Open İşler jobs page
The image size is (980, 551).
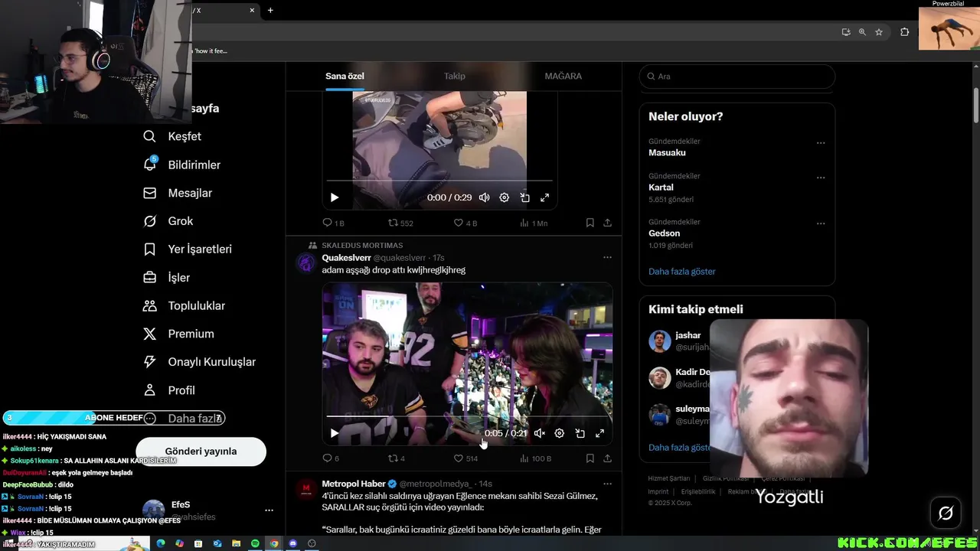coord(167,278)
